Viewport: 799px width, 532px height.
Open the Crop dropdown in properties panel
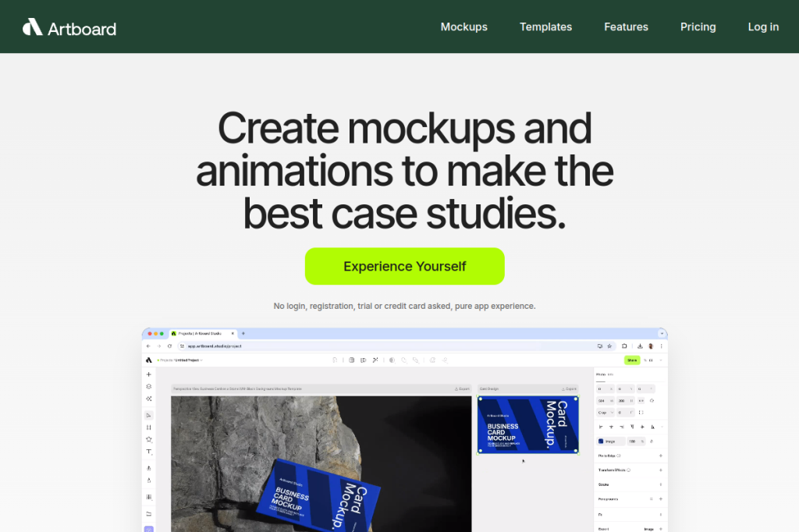tap(605, 413)
